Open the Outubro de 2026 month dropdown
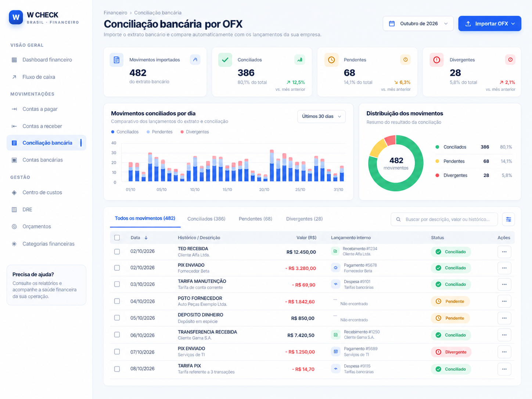This screenshot has width=532, height=399. [418, 24]
